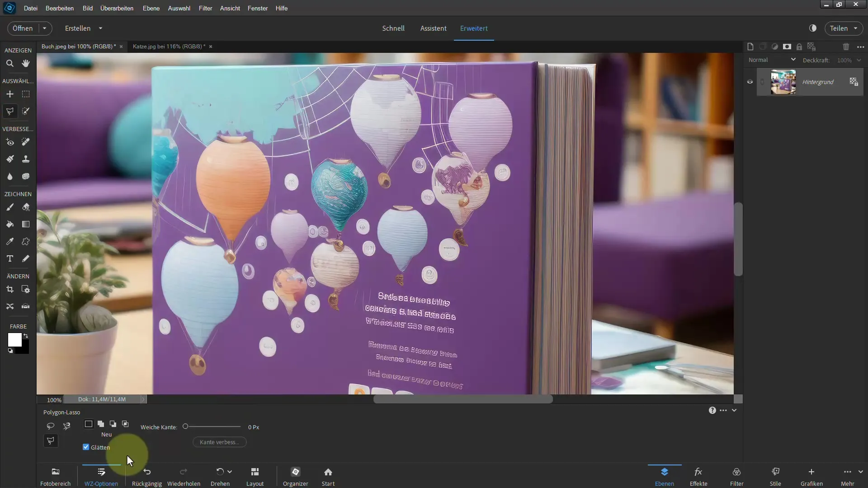868x488 pixels.
Task: Open the Öffnen recent files dropdown arrow
Action: (44, 28)
